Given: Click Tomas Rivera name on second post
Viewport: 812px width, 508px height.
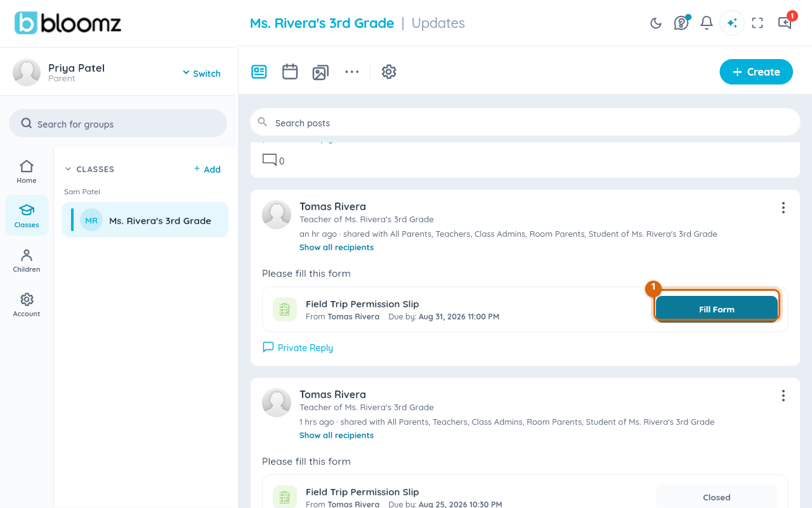Looking at the screenshot, I should pyautogui.click(x=332, y=394).
